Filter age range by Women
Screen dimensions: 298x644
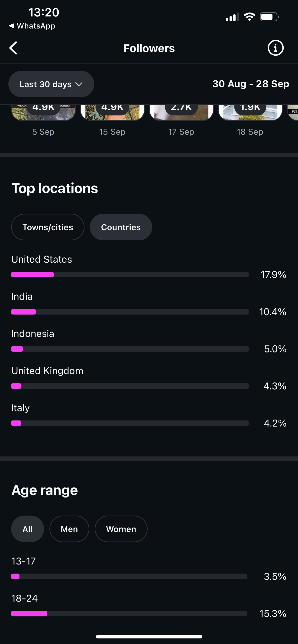[x=121, y=529]
